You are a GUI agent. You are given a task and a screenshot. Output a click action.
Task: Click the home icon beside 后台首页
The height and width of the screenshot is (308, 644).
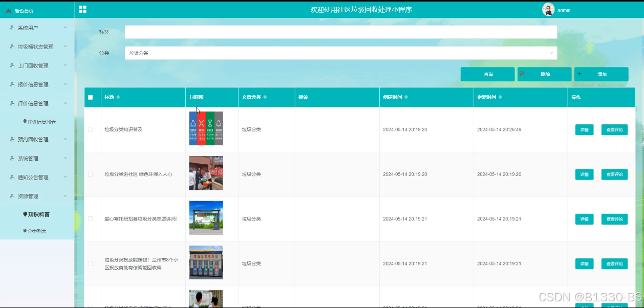click(x=9, y=11)
